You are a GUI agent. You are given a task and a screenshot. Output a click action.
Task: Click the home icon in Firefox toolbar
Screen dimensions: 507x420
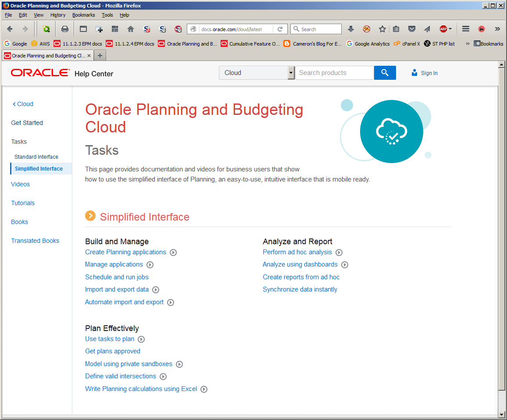(x=131, y=29)
